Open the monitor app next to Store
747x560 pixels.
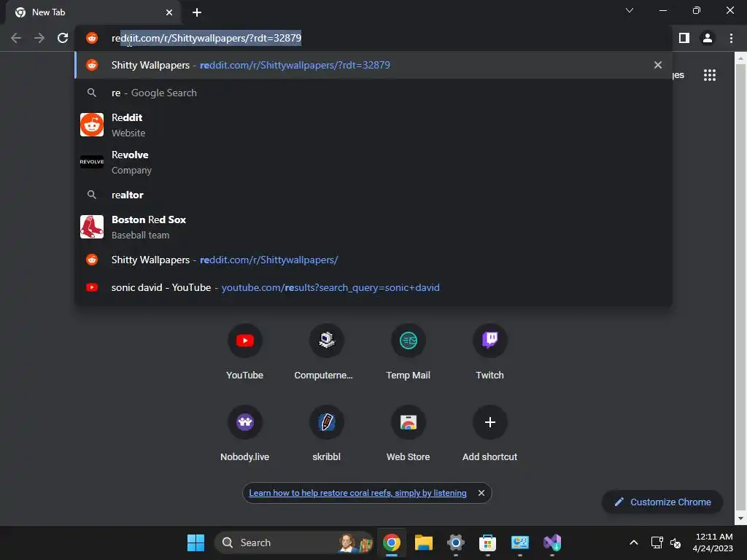519,542
